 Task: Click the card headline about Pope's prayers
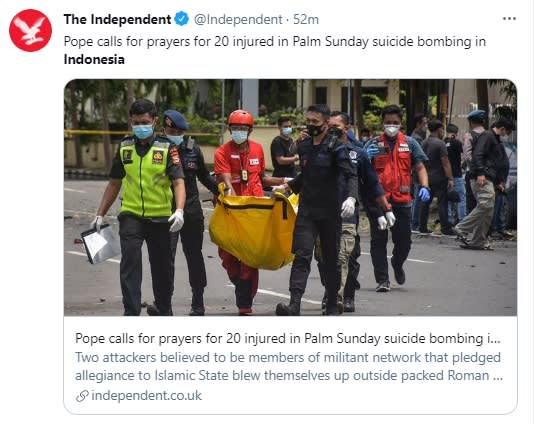288,339
